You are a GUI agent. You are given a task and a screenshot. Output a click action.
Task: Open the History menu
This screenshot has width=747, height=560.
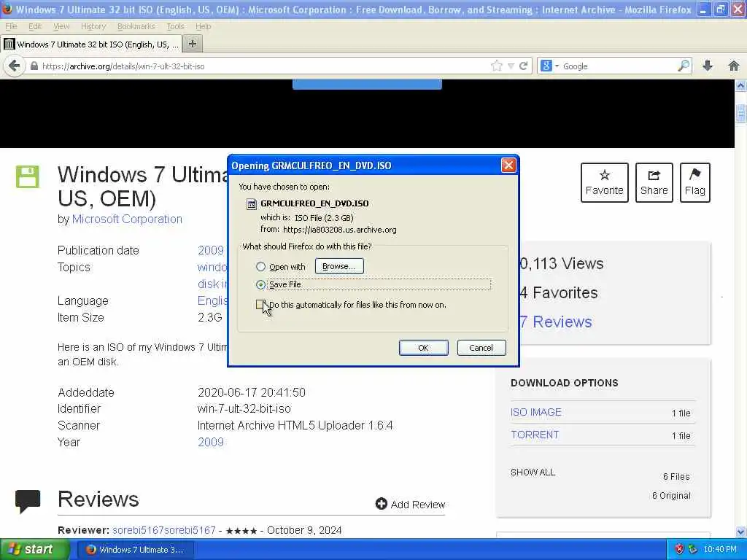pos(93,26)
